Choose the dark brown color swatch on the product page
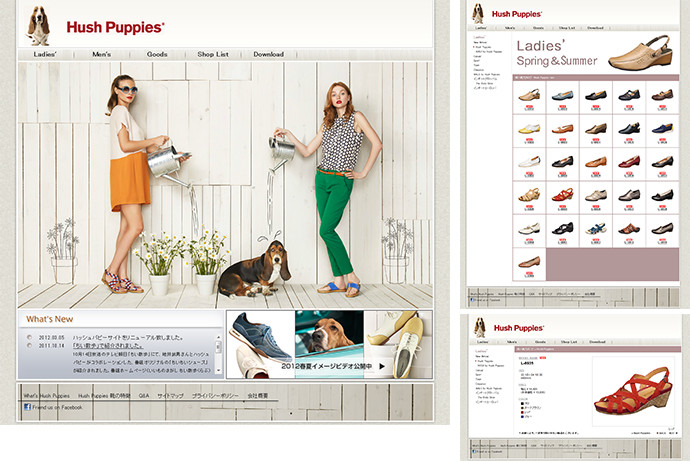The width and height of the screenshot is (690, 461). pos(522,408)
